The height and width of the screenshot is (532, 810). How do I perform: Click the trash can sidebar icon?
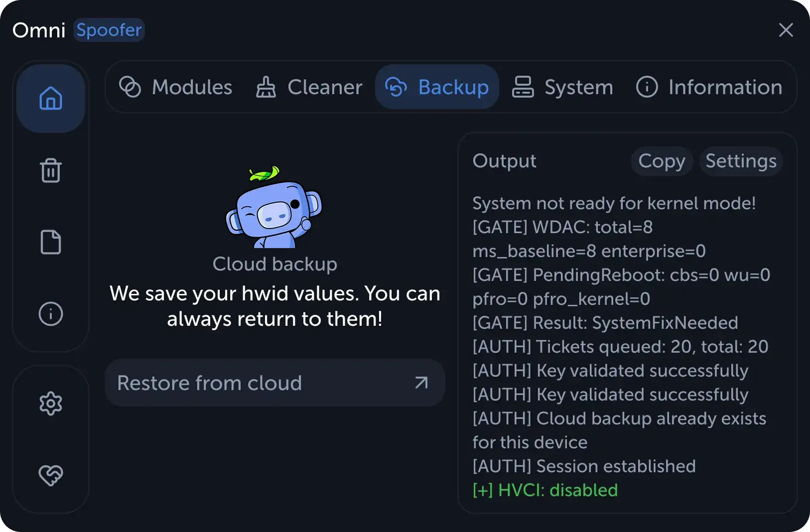(x=51, y=170)
